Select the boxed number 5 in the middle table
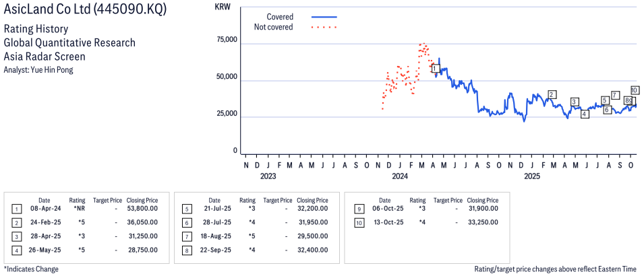This screenshot has width=644, height=274. (186, 209)
